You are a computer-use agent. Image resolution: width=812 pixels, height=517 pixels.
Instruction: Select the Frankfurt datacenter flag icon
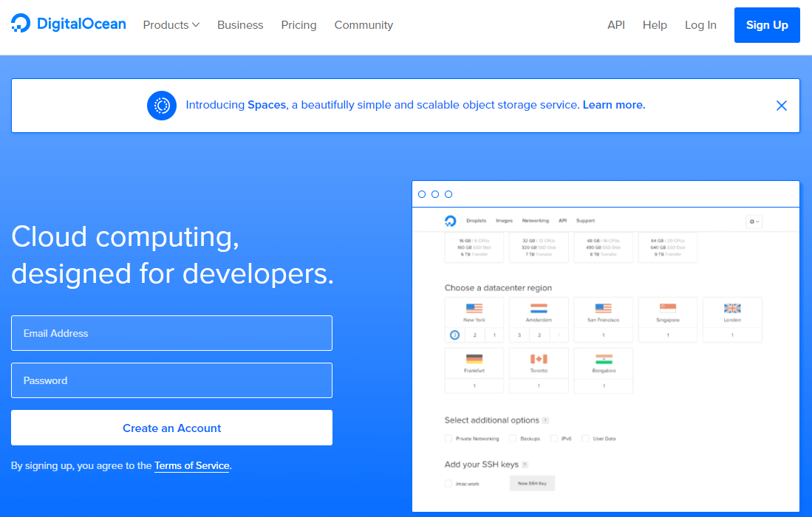(x=474, y=360)
